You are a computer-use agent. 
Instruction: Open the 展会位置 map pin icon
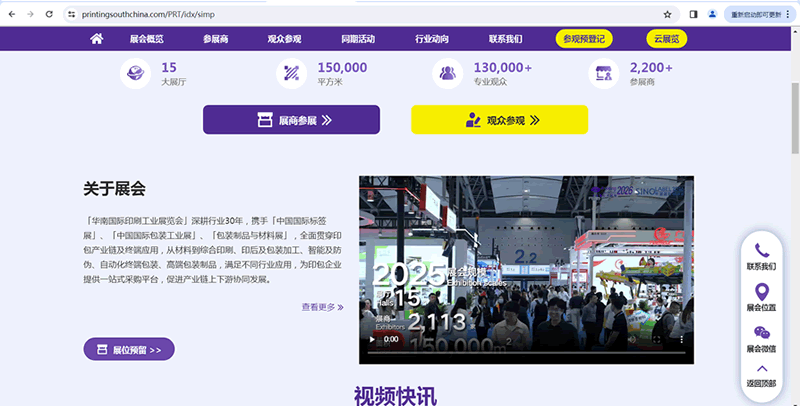tap(762, 292)
